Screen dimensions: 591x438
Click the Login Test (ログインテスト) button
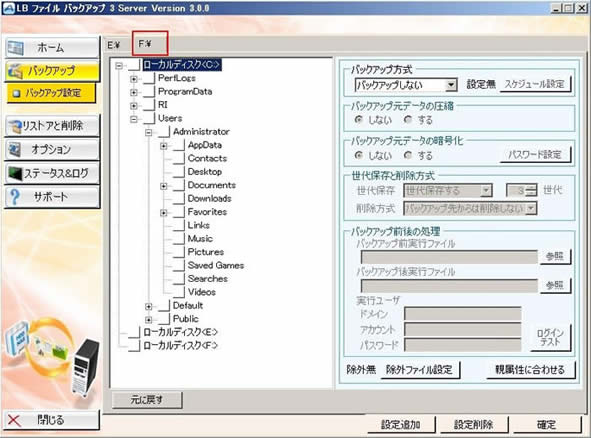click(x=551, y=337)
